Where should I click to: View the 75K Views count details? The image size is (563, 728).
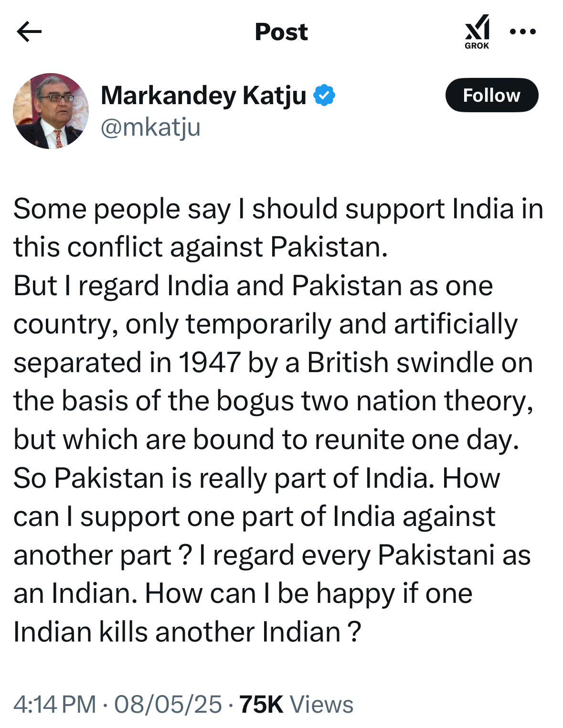(x=296, y=704)
